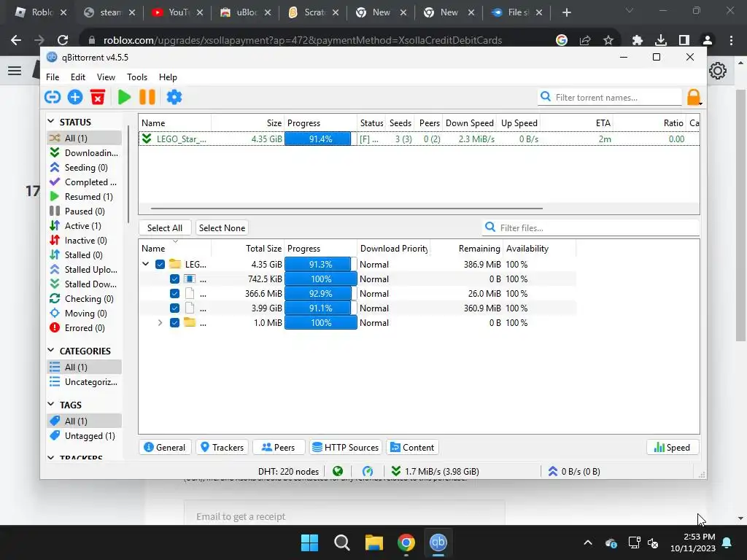Image resolution: width=747 pixels, height=560 pixels.
Task: Toggle alternative speed limits icon in status bar
Action: tap(368, 472)
